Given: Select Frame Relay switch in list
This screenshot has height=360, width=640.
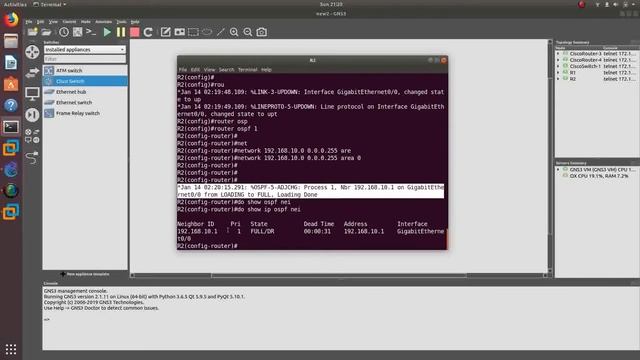Looking at the screenshot, I should [x=85, y=113].
